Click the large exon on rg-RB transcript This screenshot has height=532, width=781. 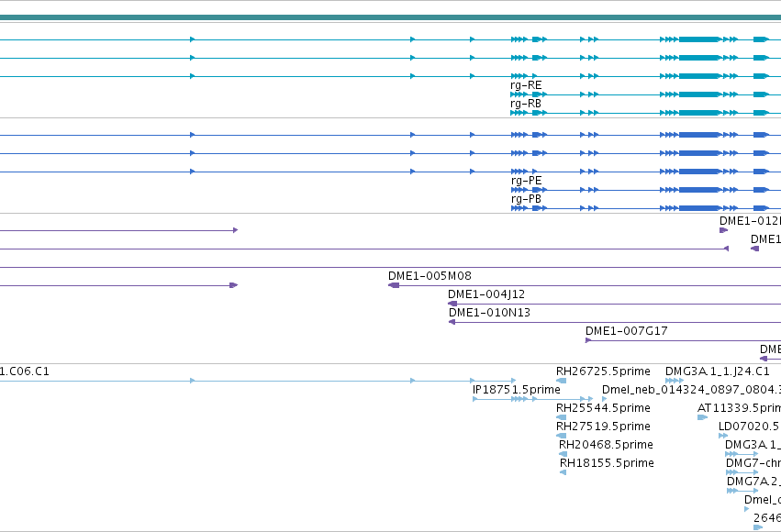pyautogui.click(x=700, y=113)
